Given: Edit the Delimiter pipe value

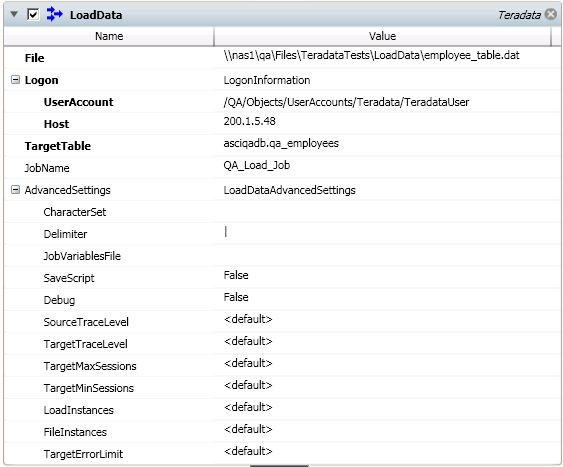Looking at the screenshot, I should (226, 232).
